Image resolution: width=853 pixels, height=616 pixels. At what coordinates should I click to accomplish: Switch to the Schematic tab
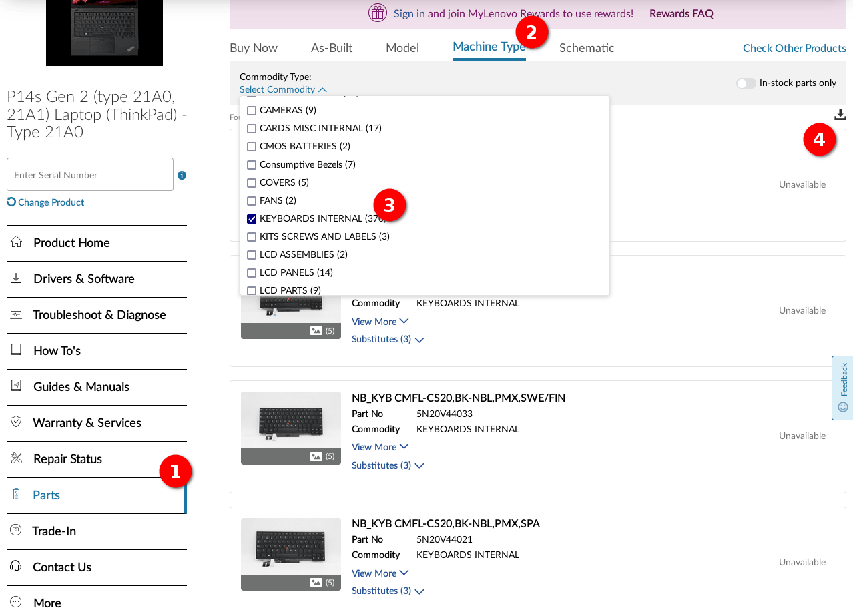587,48
